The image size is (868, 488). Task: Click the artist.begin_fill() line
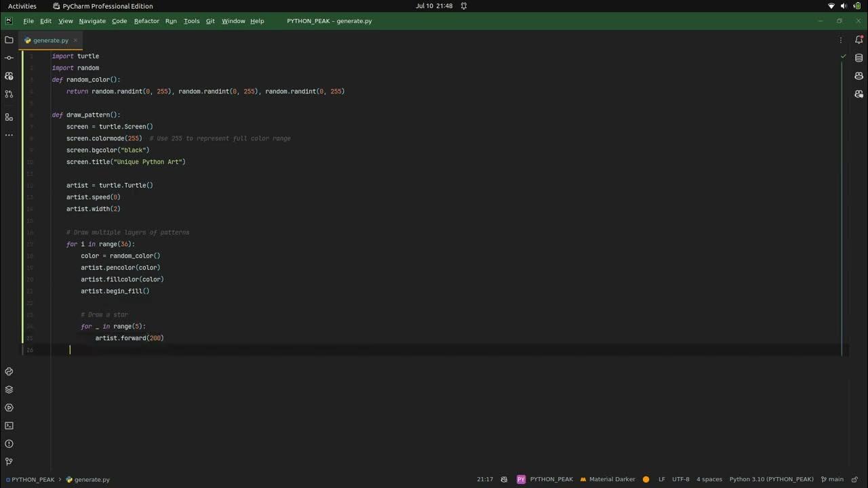pyautogui.click(x=115, y=291)
